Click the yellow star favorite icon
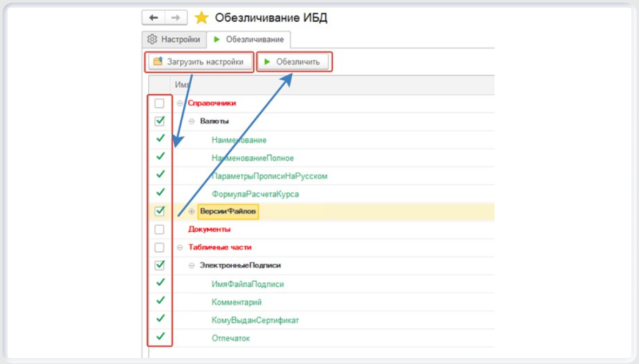This screenshot has height=364, width=639. click(x=201, y=18)
